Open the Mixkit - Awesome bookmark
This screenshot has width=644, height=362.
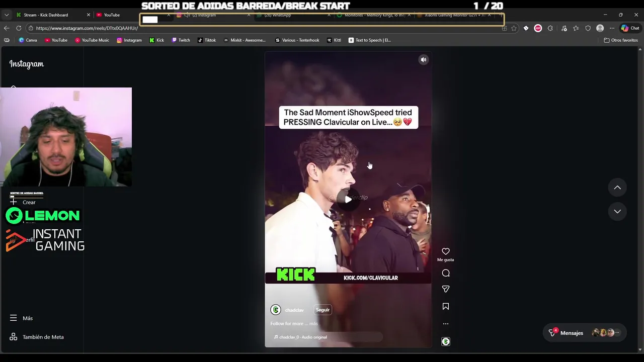point(245,40)
